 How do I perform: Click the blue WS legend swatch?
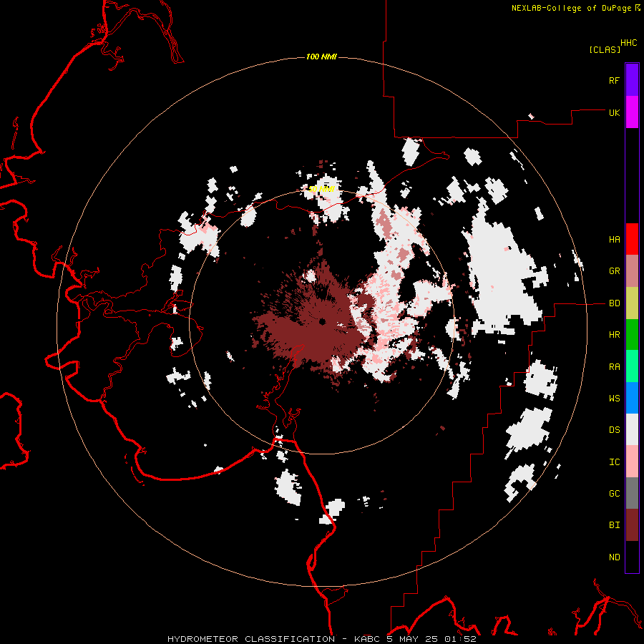point(632,398)
